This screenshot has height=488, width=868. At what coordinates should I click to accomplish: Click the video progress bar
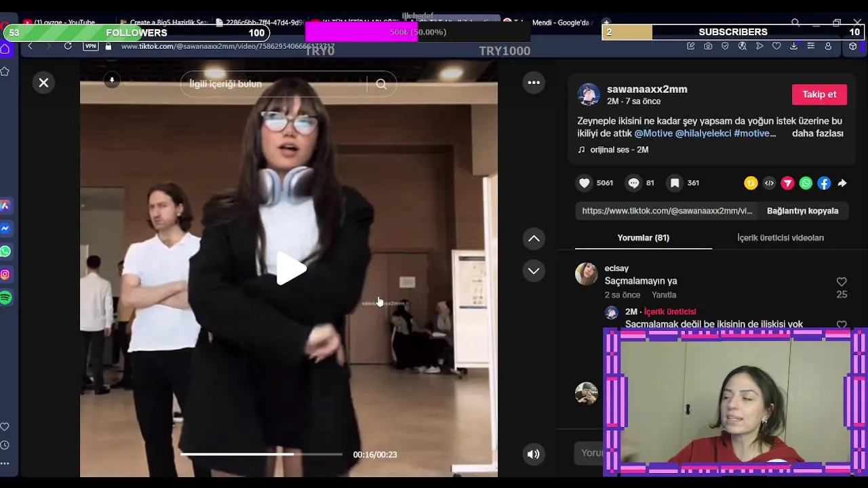(x=261, y=454)
